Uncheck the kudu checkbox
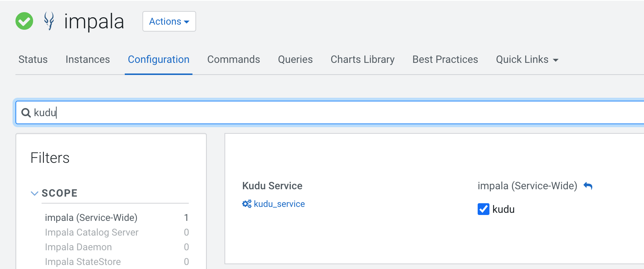The image size is (644, 269). pos(483,209)
